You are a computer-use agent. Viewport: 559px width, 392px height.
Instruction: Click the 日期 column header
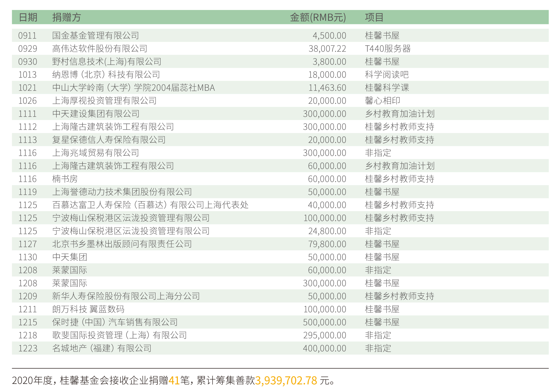coord(28,17)
